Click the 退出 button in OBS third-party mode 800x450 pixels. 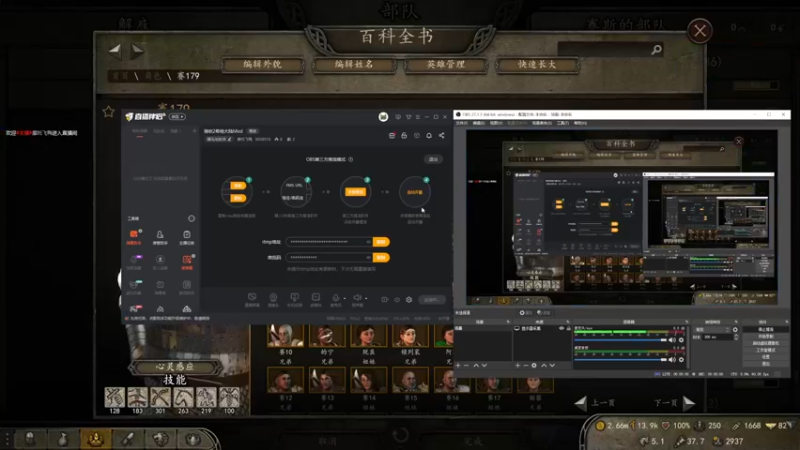point(433,159)
